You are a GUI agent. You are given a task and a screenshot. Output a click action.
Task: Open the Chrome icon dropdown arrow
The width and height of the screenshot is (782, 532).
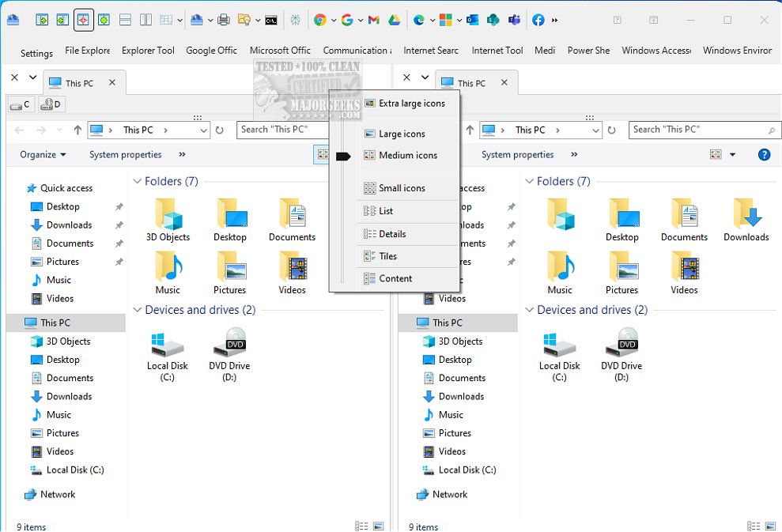click(334, 21)
